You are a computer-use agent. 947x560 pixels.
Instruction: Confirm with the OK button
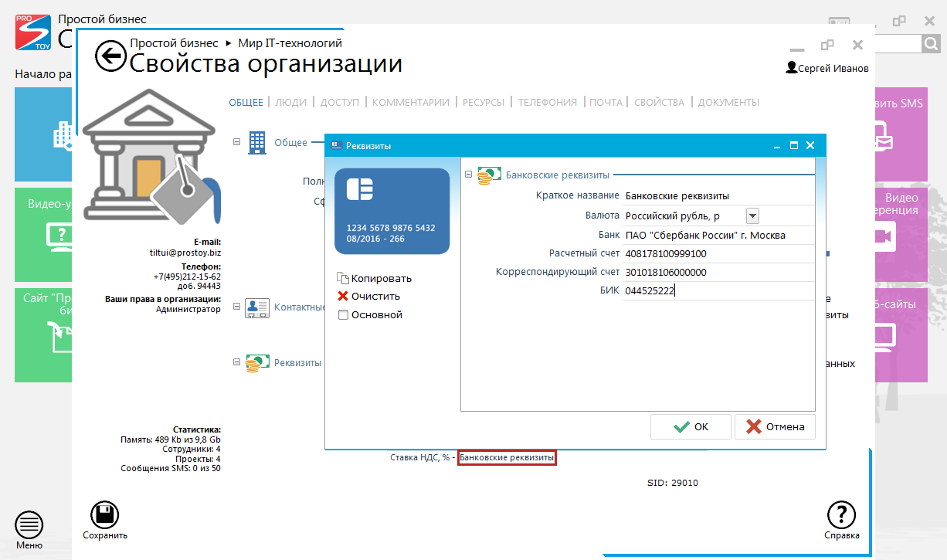coord(691,426)
